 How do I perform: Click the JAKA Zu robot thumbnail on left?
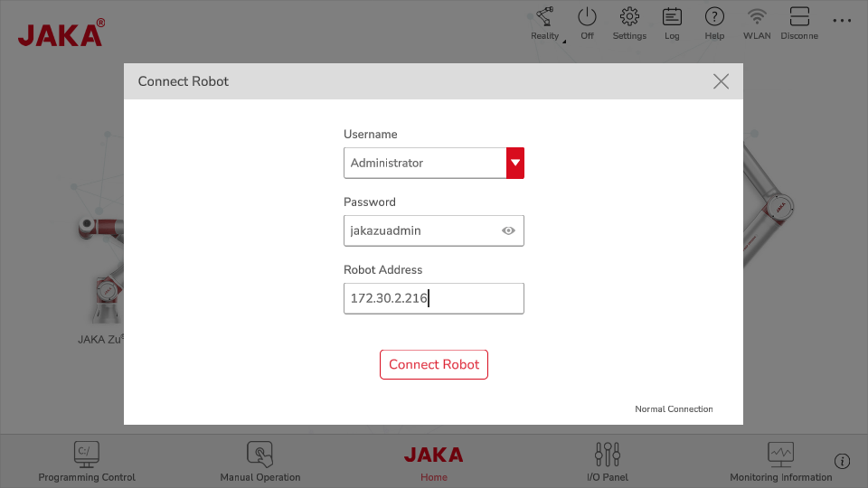tap(100, 271)
